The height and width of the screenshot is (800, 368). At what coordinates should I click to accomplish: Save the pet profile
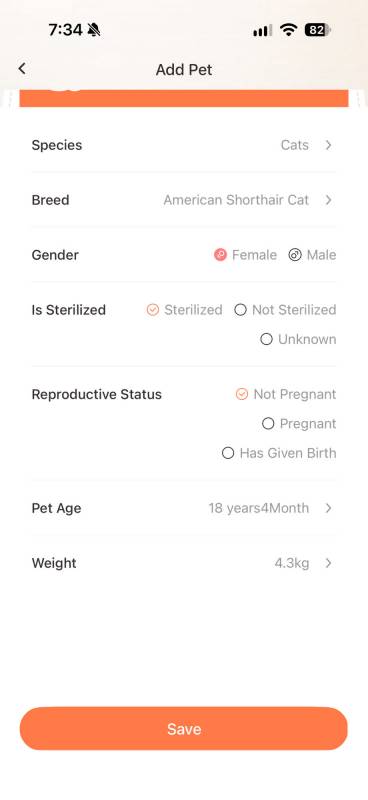coord(184,729)
